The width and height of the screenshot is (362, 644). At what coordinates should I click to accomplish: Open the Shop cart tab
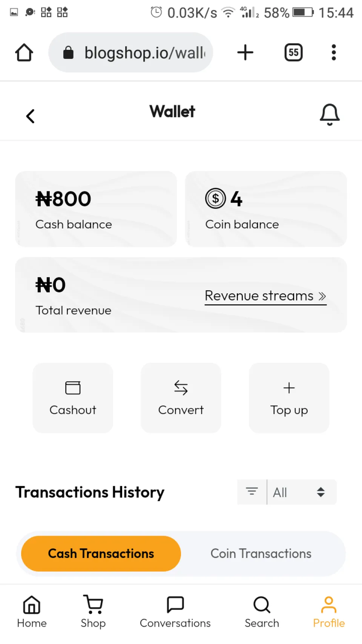coord(93,612)
